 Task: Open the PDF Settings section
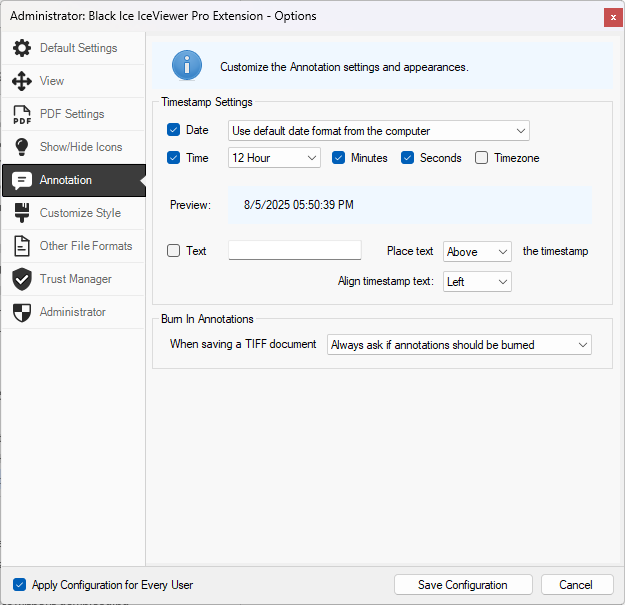tap(73, 114)
